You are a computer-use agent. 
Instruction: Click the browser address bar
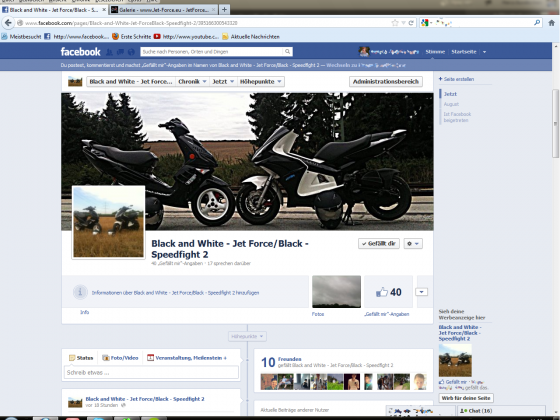(204, 23)
